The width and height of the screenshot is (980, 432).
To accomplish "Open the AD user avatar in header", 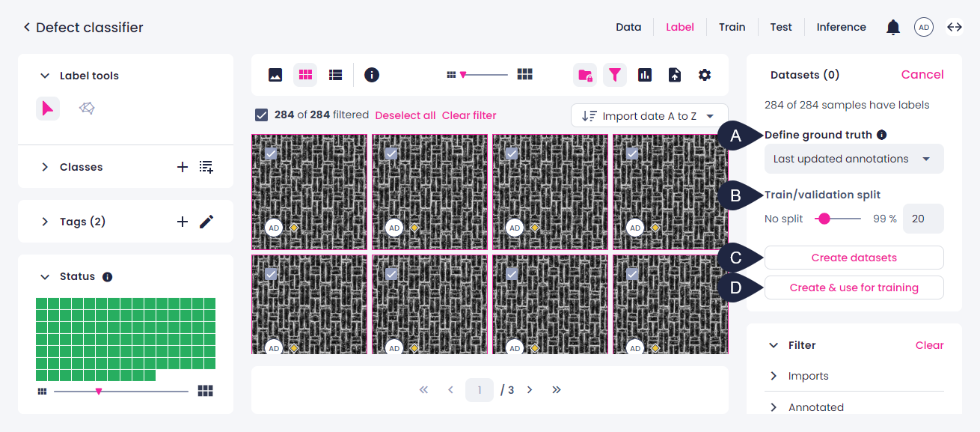I will [924, 28].
